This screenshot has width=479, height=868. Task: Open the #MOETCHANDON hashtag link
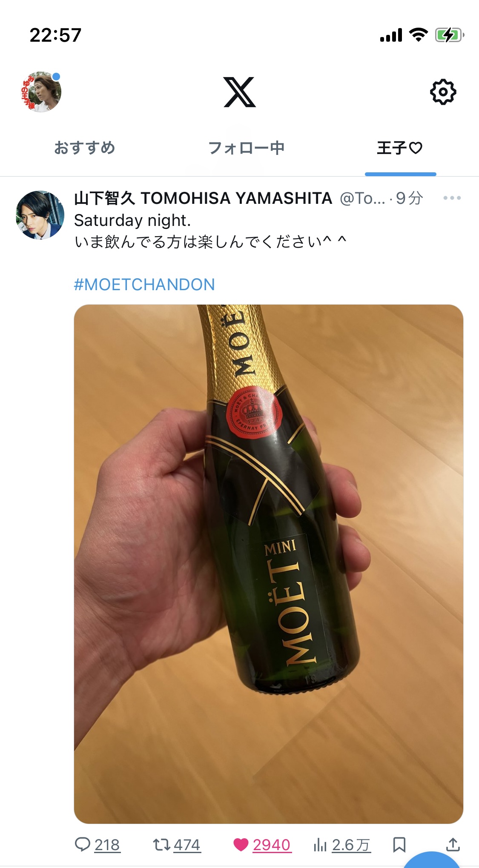point(144,285)
